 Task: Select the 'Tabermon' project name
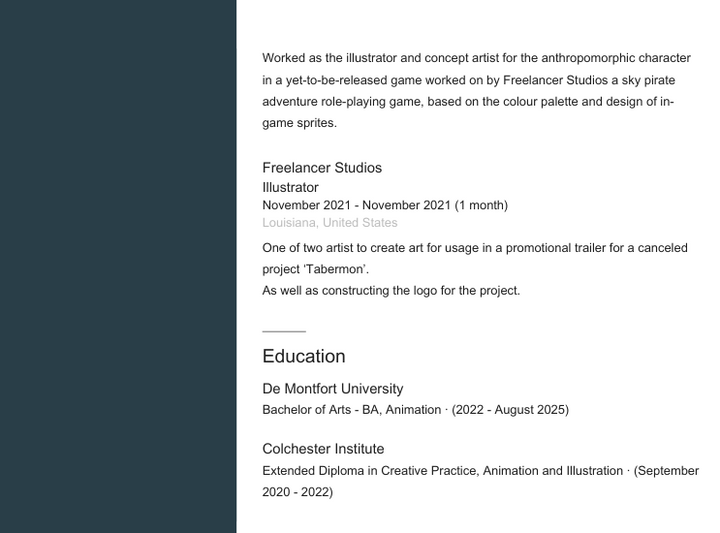(336, 269)
